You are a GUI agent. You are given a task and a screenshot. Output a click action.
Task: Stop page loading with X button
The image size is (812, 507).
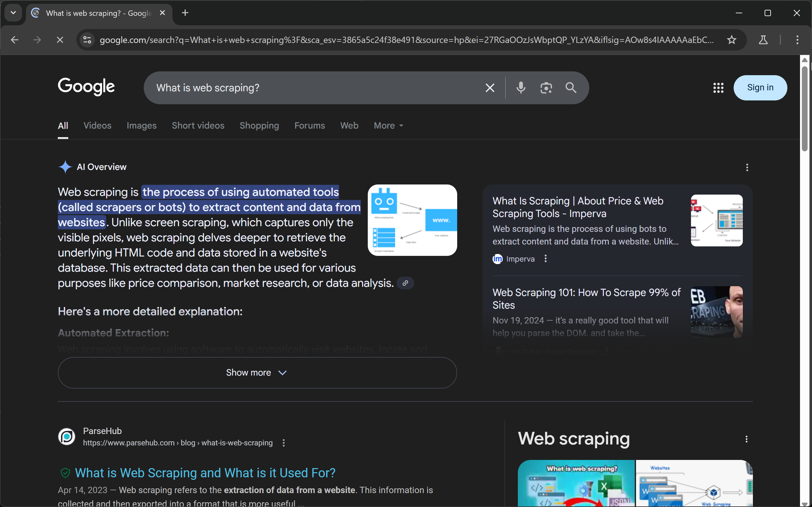click(60, 40)
